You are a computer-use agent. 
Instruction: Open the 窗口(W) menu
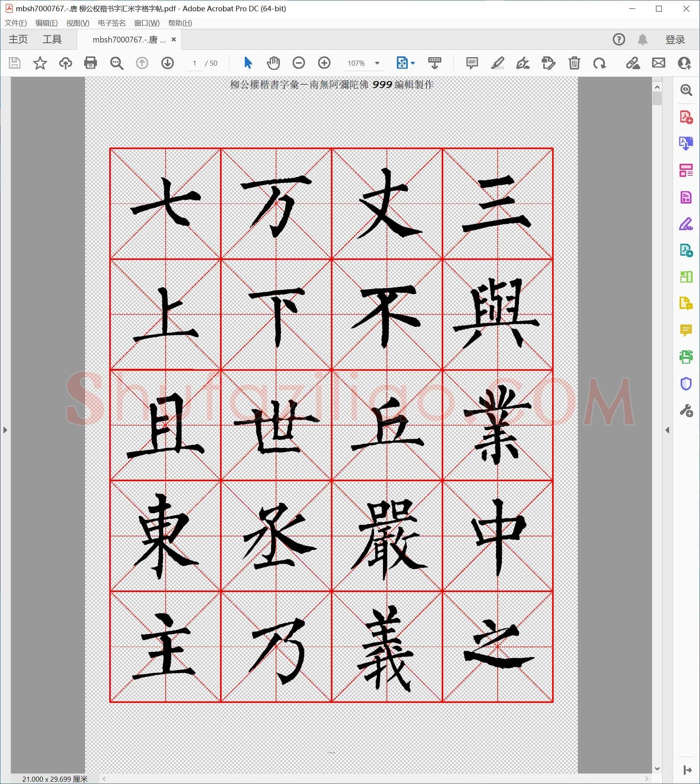[147, 23]
